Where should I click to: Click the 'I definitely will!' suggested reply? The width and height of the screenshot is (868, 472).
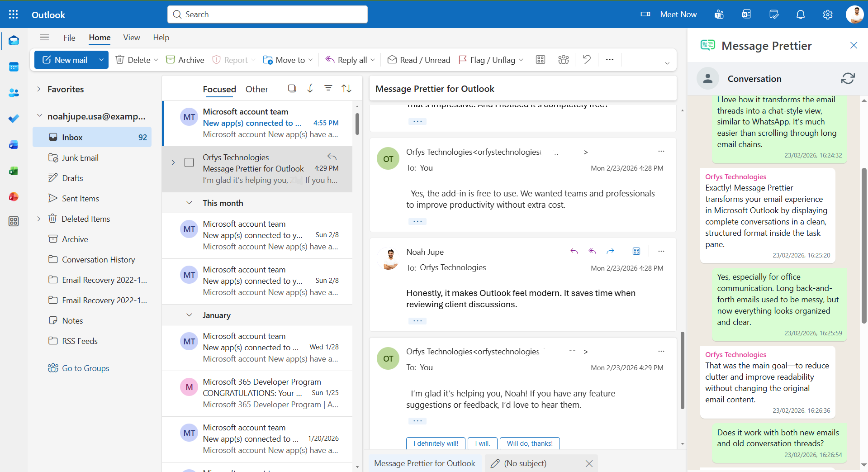[x=436, y=443]
